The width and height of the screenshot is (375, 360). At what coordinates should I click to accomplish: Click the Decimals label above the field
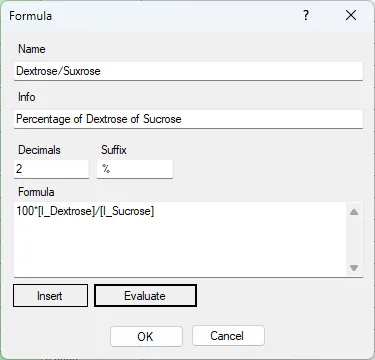(x=39, y=150)
